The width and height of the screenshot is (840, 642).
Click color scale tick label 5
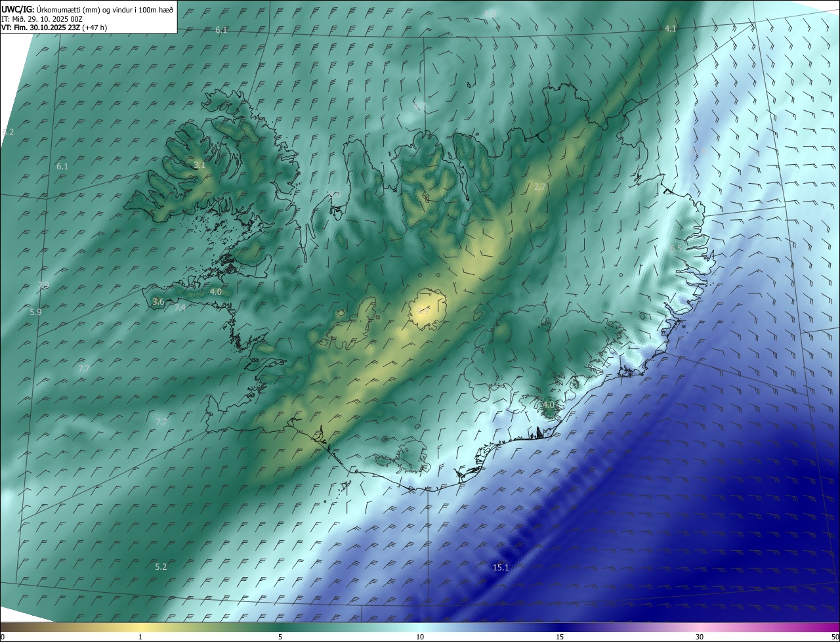[x=280, y=637]
